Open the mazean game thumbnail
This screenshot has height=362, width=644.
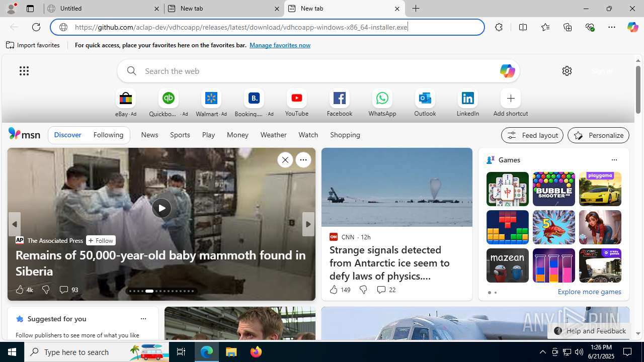[508, 265]
